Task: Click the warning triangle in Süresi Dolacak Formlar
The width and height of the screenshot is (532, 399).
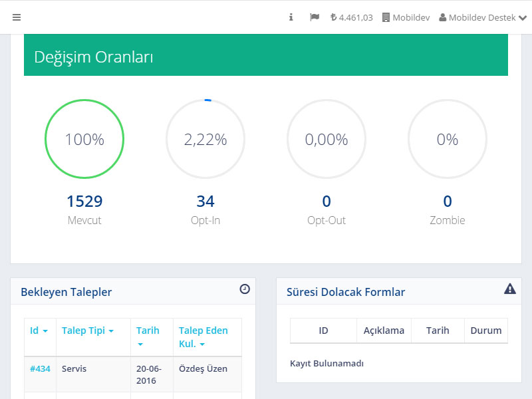Action: pos(510,289)
